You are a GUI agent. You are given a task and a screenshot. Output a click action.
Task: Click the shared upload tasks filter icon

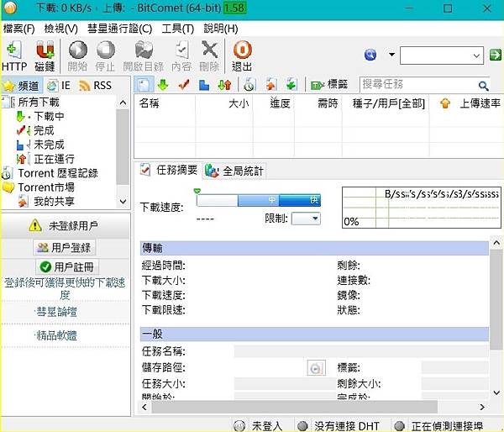pos(271,85)
